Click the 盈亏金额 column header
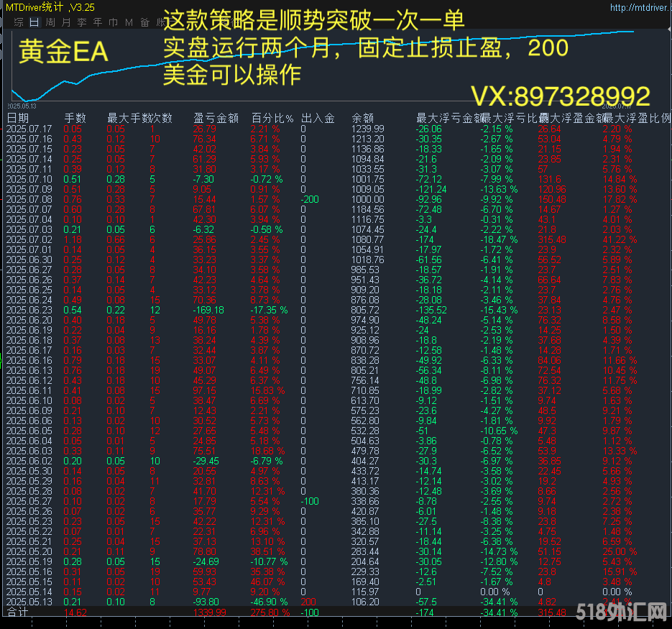672x629 pixels. coord(216,118)
